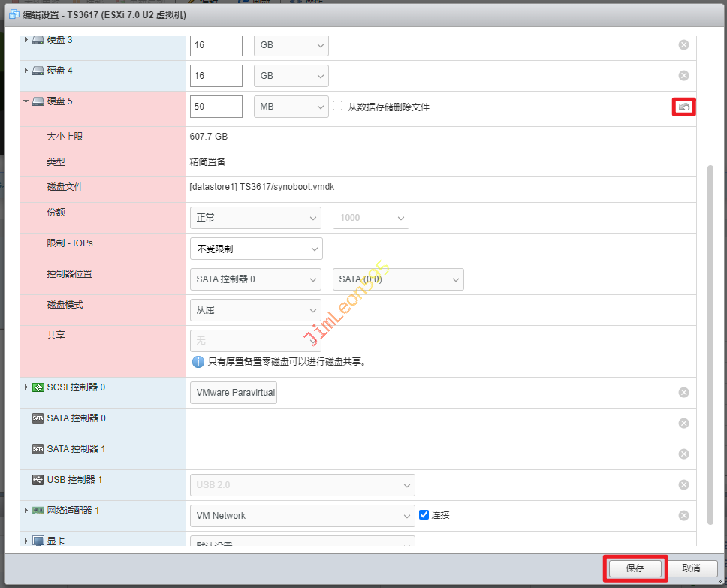The width and height of the screenshot is (727, 588).
Task: Click the Cancel button
Action: click(690, 568)
